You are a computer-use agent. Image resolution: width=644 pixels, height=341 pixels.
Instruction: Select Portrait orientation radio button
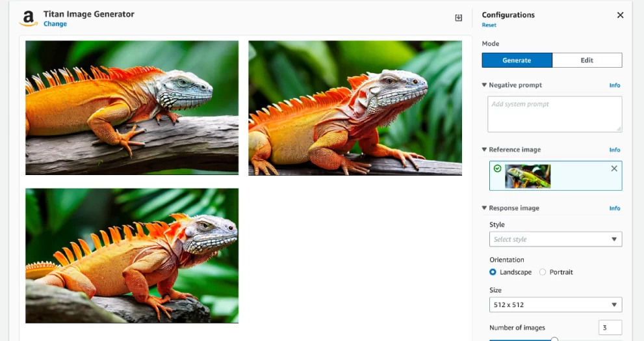(x=543, y=272)
